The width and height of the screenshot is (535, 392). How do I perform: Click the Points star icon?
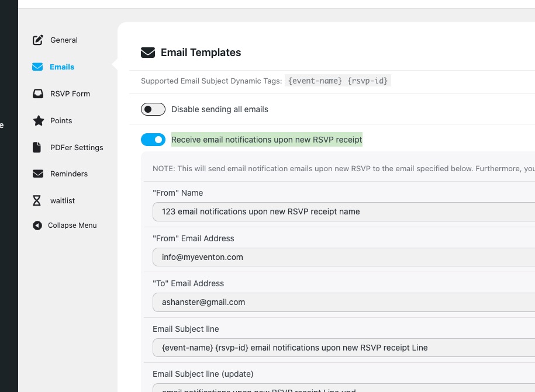click(x=38, y=121)
